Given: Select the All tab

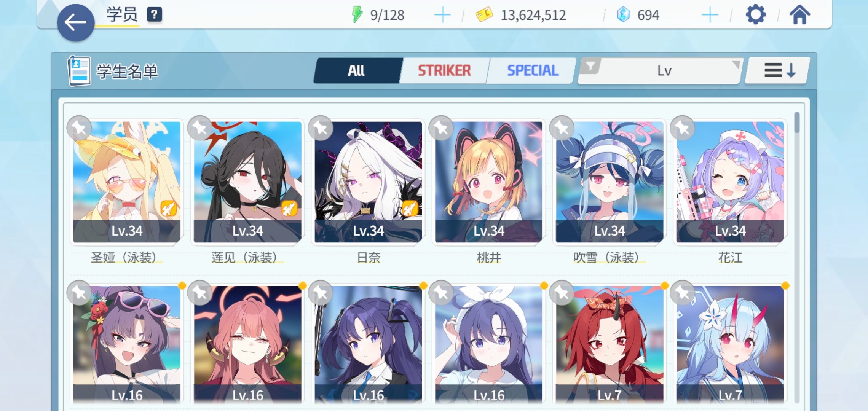Looking at the screenshot, I should [x=356, y=70].
